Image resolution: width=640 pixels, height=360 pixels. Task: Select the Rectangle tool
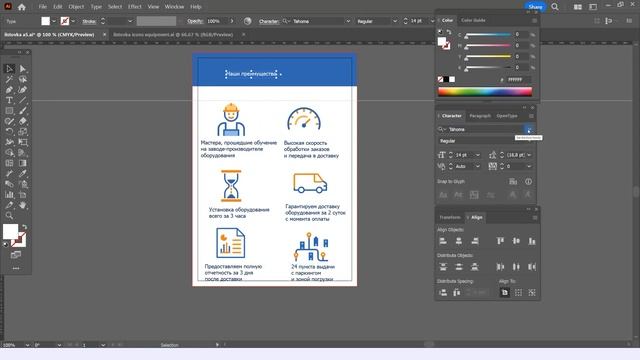click(9, 111)
